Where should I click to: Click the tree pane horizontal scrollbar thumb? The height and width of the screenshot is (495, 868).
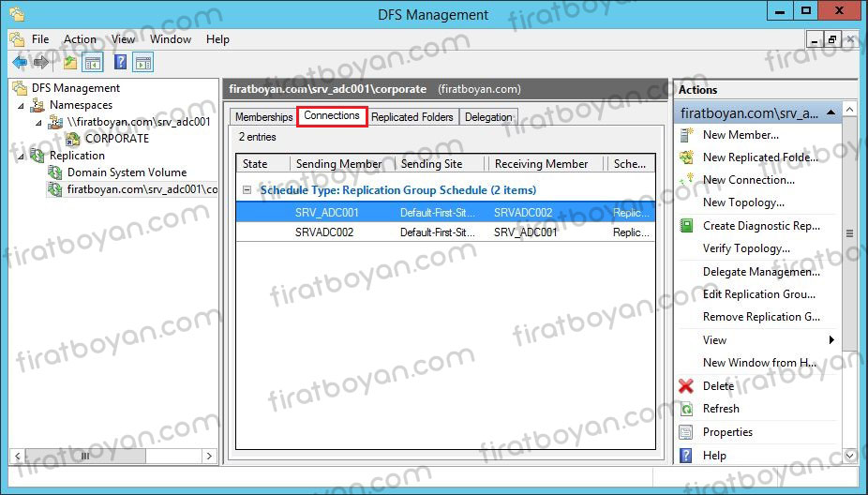(86, 457)
